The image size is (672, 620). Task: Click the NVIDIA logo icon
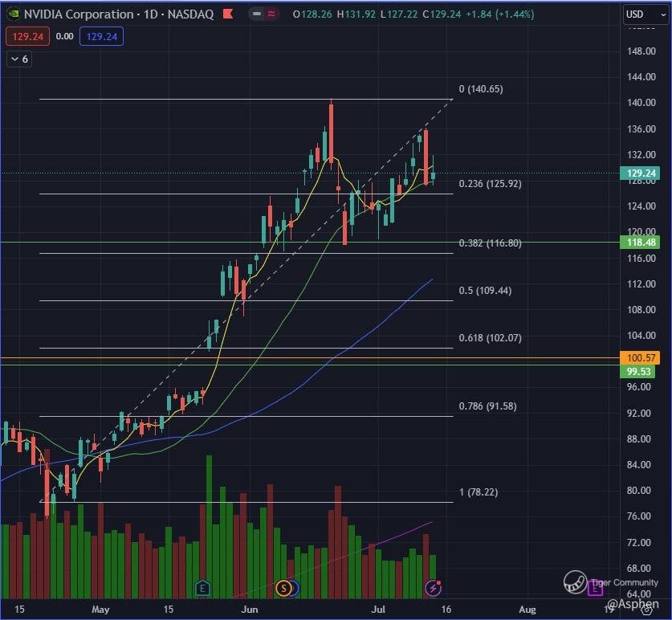[14, 14]
